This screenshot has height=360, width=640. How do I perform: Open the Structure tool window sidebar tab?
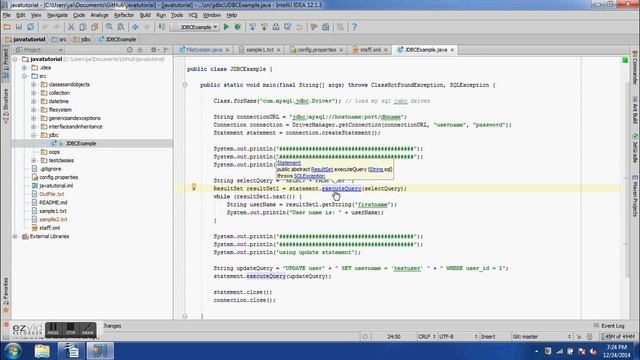click(x=6, y=105)
